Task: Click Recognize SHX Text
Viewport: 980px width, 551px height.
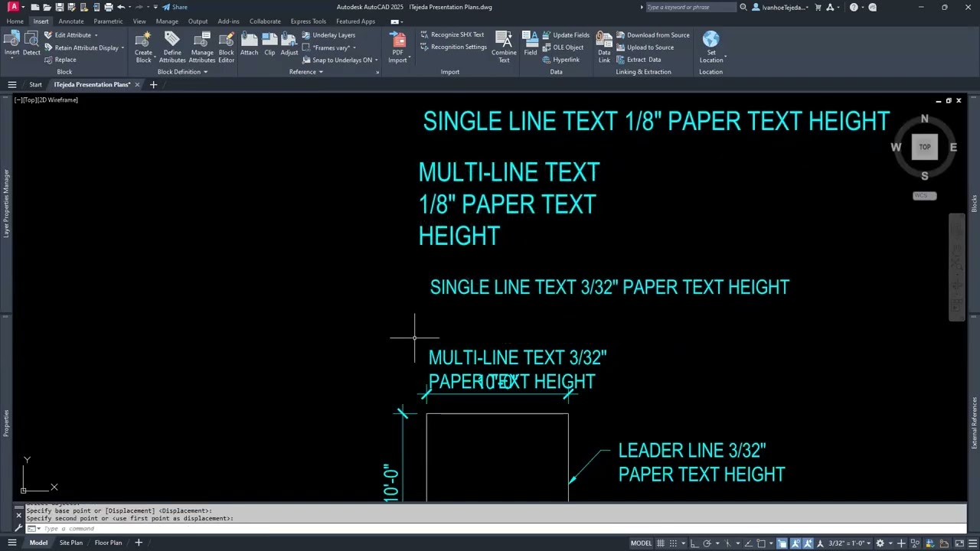Action: tap(452, 34)
